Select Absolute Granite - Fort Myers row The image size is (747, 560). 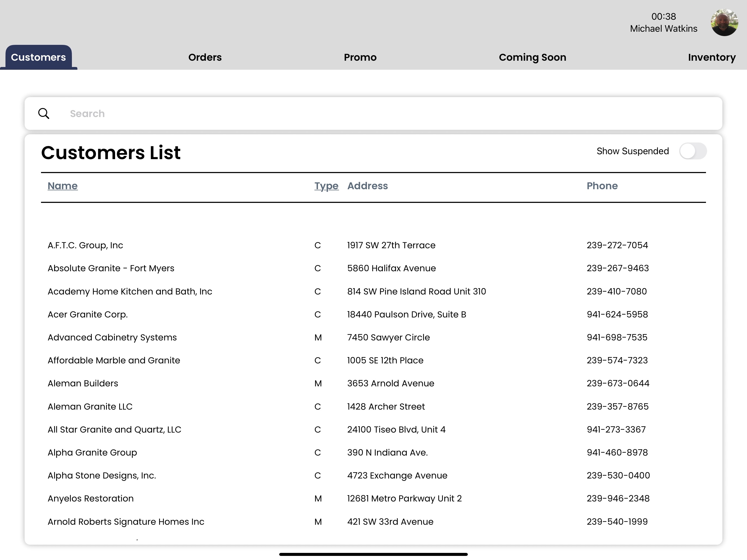(111, 268)
